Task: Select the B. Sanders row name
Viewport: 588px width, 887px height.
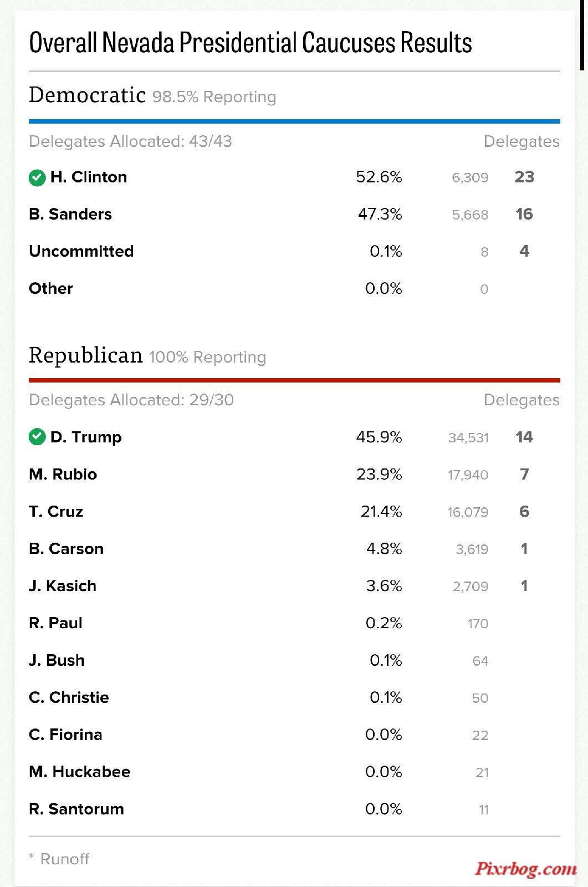Action: pos(70,214)
